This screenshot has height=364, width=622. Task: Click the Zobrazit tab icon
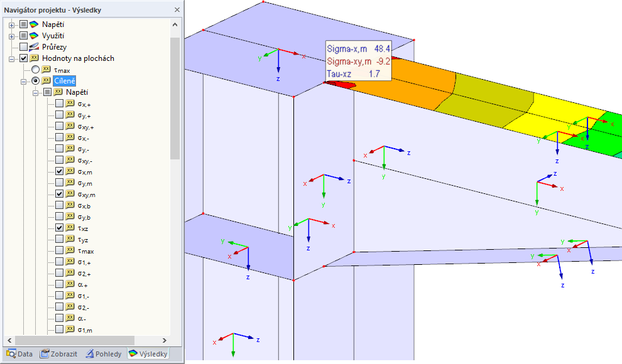[x=45, y=354]
